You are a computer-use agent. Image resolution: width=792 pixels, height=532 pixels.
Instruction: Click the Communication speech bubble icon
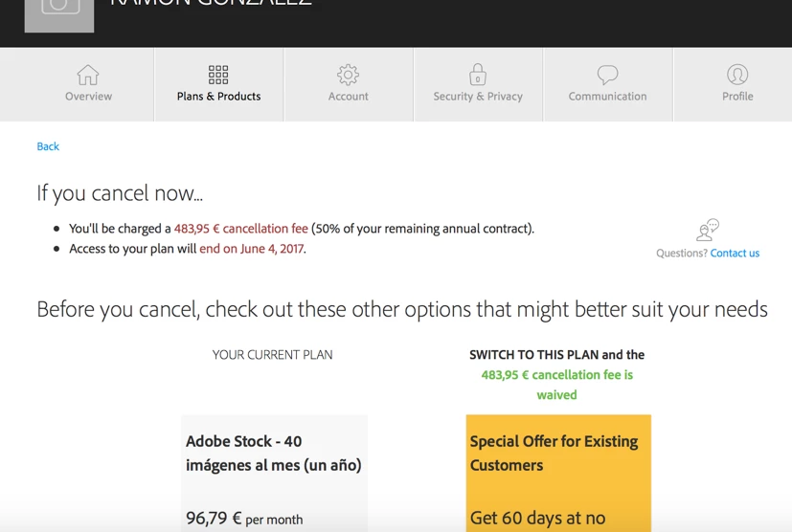pyautogui.click(x=607, y=75)
